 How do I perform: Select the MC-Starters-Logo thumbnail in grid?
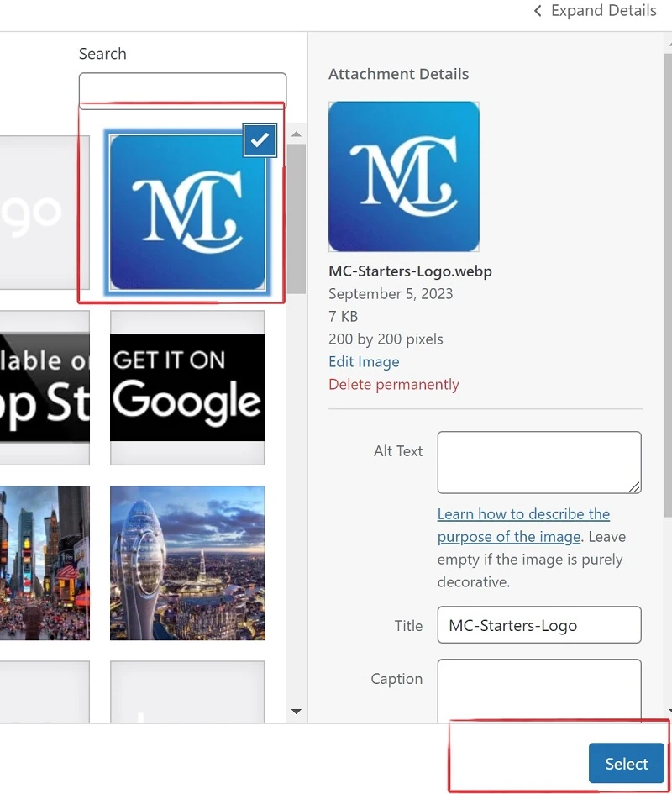pyautogui.click(x=187, y=213)
